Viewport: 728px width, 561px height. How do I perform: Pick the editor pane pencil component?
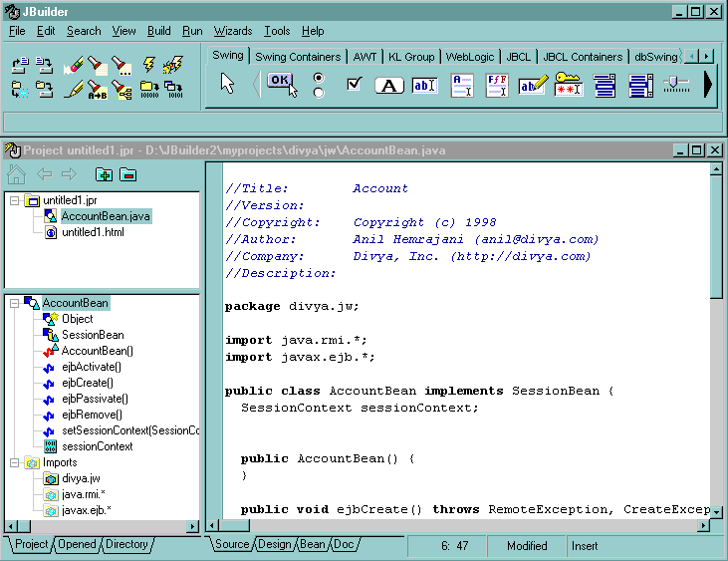[533, 85]
